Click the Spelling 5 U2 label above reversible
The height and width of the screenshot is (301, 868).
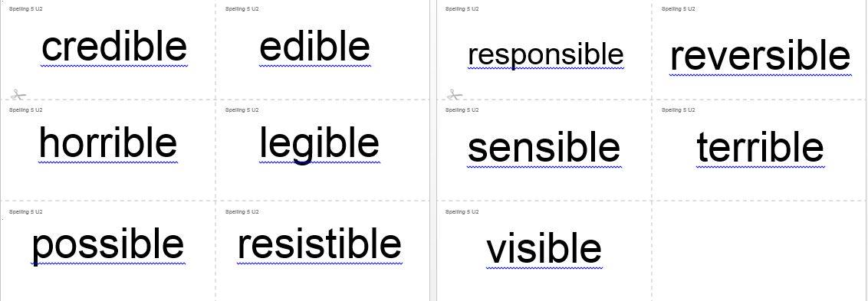[678, 9]
